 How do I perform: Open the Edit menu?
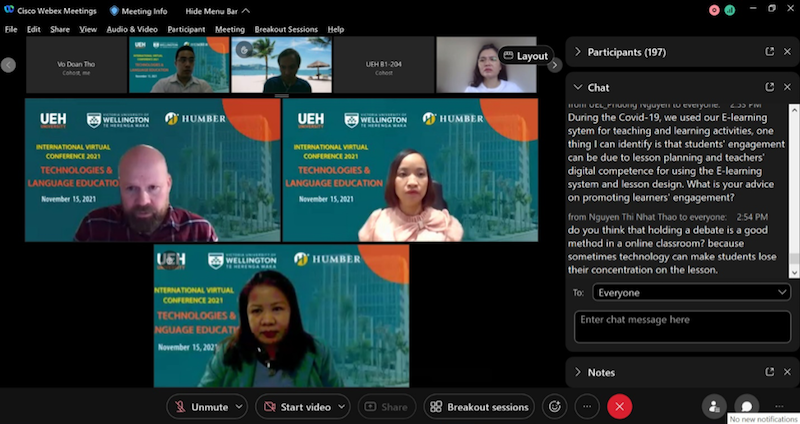(x=34, y=30)
